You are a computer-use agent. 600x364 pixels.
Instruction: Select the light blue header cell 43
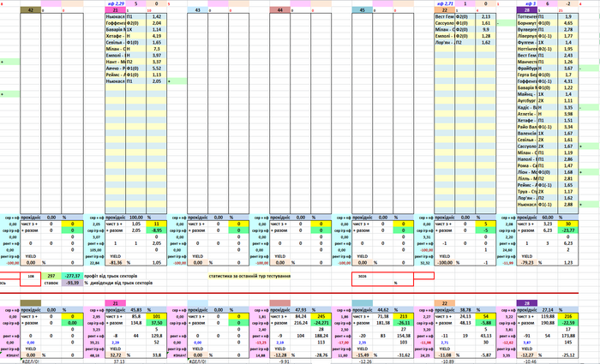coord(197,10)
